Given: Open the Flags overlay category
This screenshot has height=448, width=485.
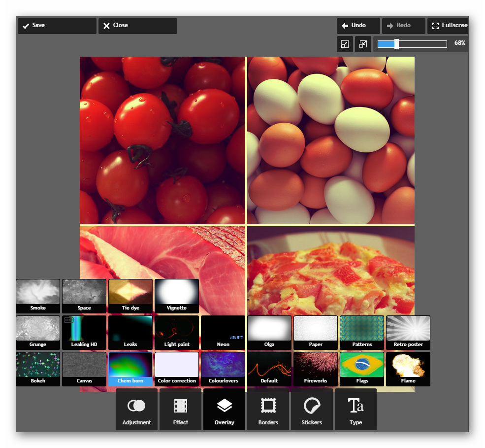Looking at the screenshot, I should 362,369.
